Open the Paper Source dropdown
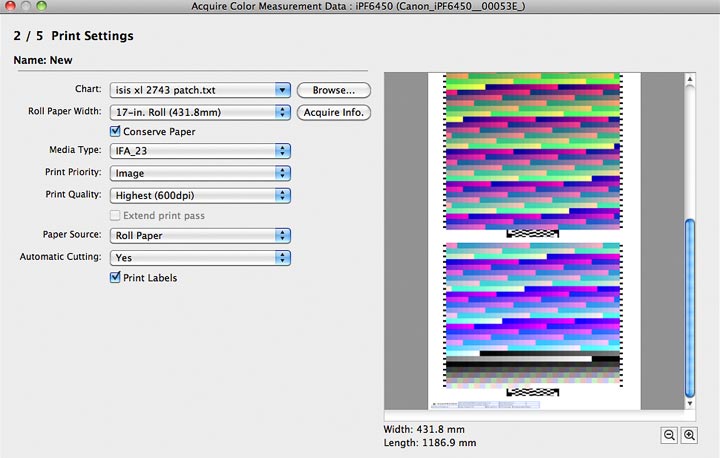 [x=200, y=236]
